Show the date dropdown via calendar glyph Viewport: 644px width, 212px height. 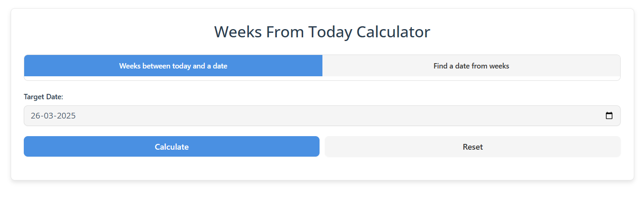(x=609, y=116)
